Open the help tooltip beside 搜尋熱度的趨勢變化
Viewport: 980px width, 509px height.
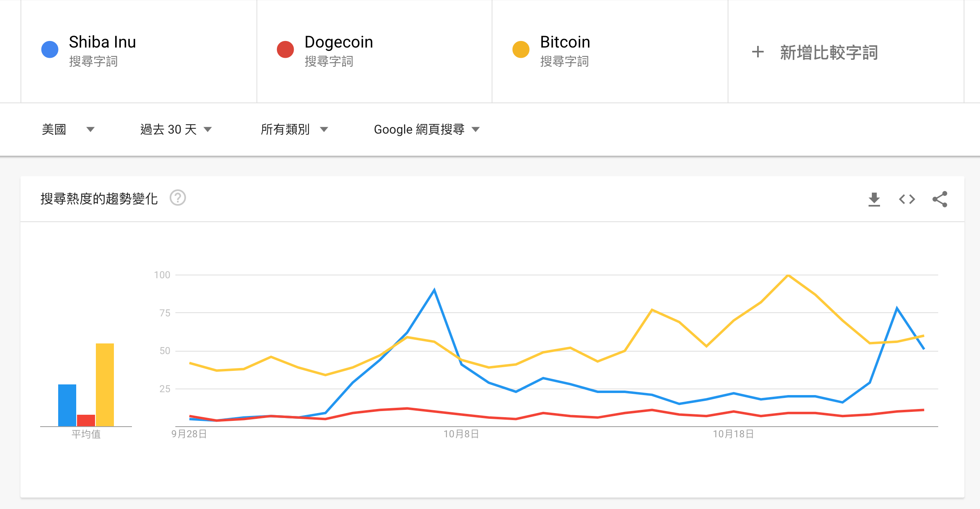pyautogui.click(x=178, y=198)
